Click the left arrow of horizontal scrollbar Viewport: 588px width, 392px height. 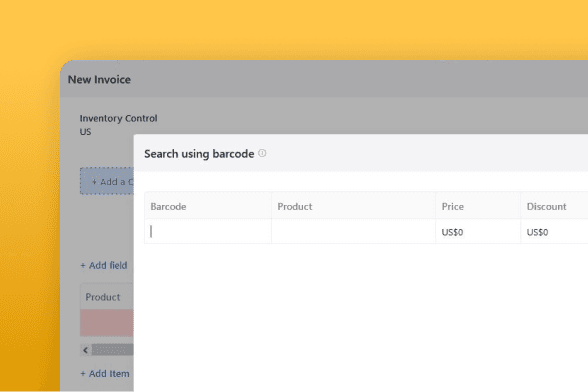(86, 350)
